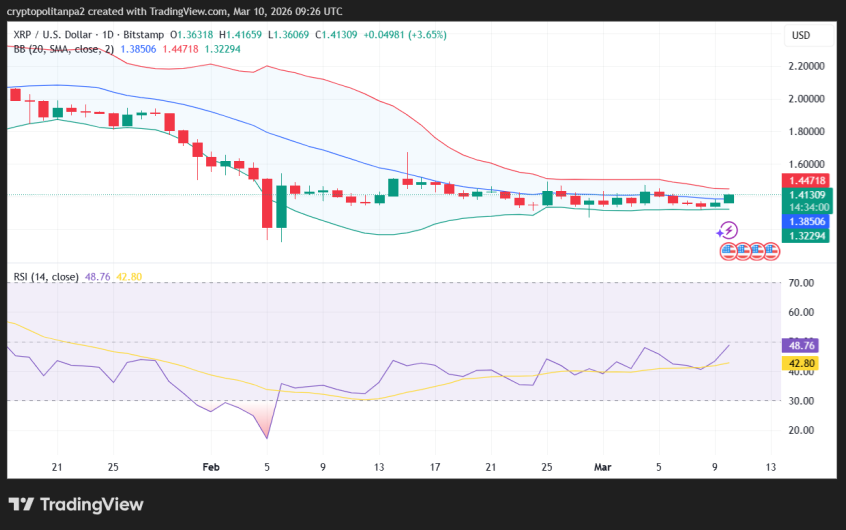Click the Feb label on the time axis
846x530 pixels.
pyautogui.click(x=210, y=467)
